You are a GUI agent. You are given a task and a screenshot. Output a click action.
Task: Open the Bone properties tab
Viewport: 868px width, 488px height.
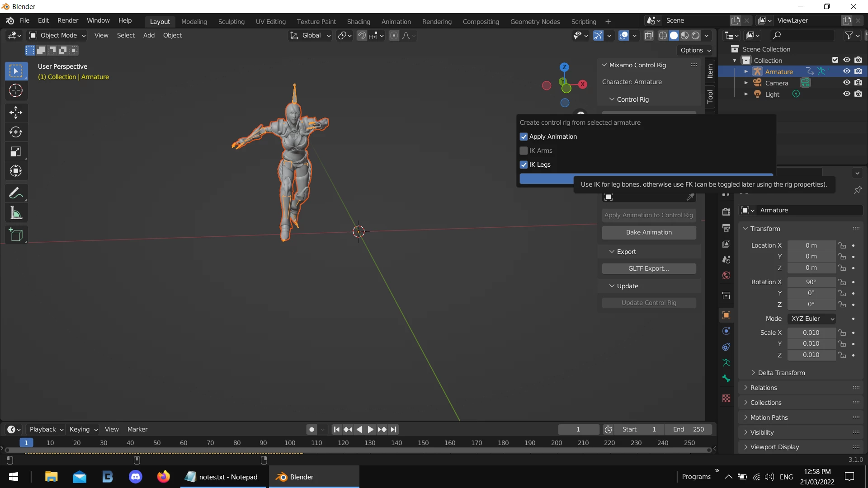726,379
